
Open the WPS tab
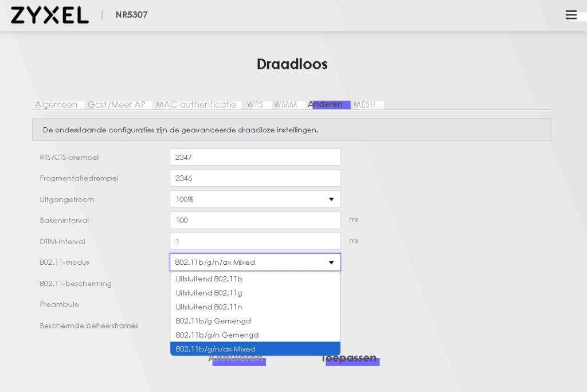(x=256, y=104)
